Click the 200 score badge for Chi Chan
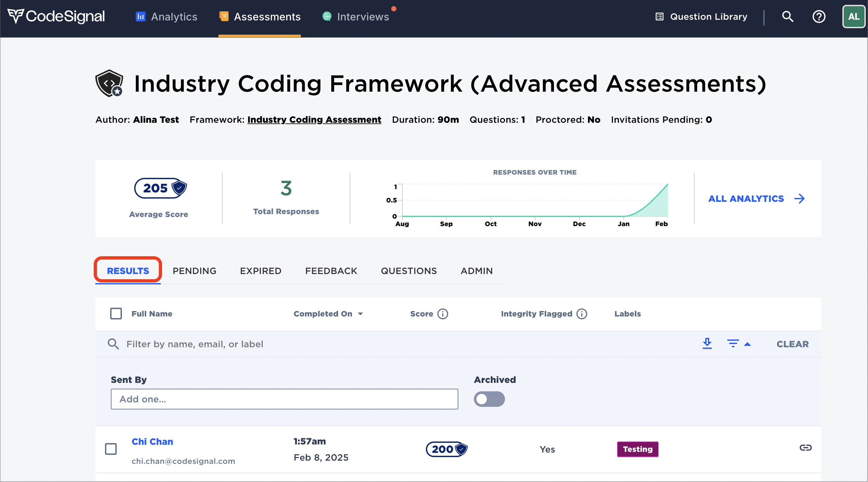 447,449
